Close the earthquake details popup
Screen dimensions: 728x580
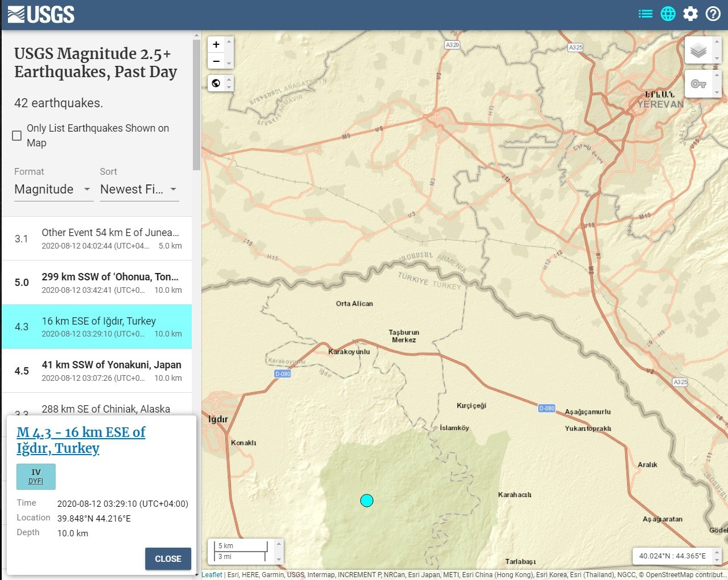[168, 558]
